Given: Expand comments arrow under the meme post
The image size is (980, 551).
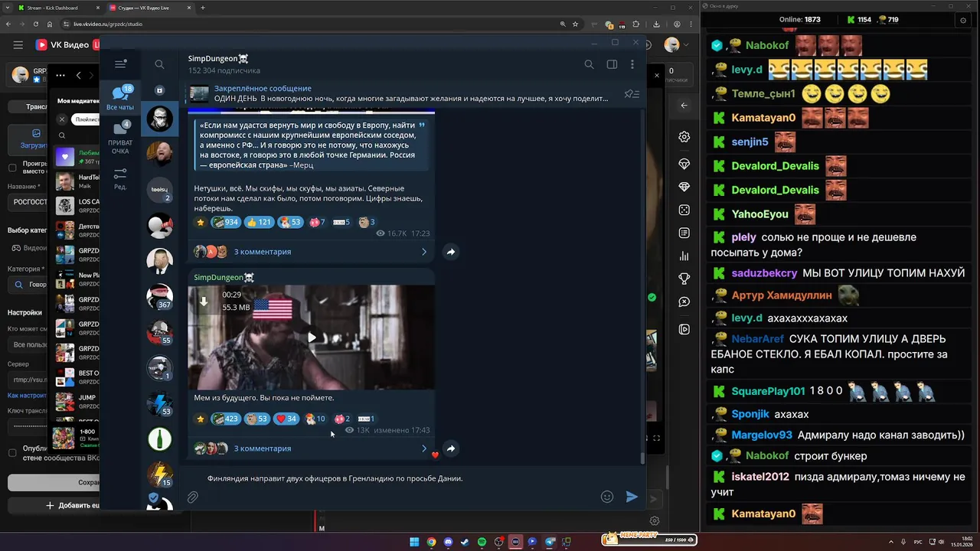Looking at the screenshot, I should pos(424,448).
